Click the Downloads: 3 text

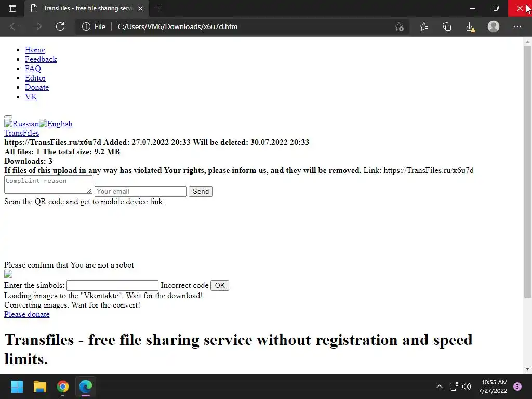(28, 161)
